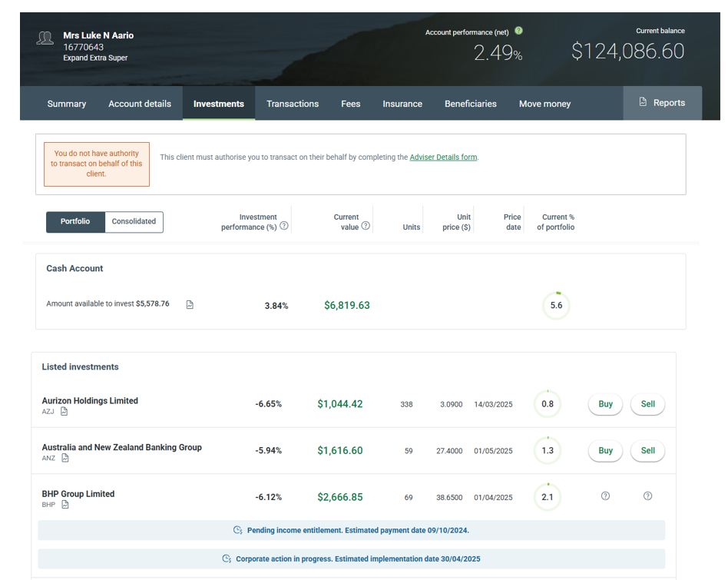Click the BHP corporate action notice

click(351, 558)
